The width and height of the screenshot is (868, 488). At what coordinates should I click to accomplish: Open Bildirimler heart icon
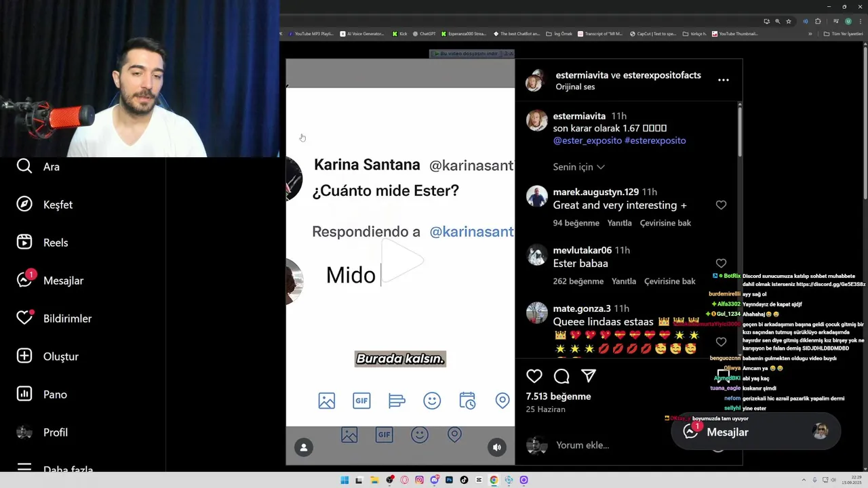coord(24,317)
